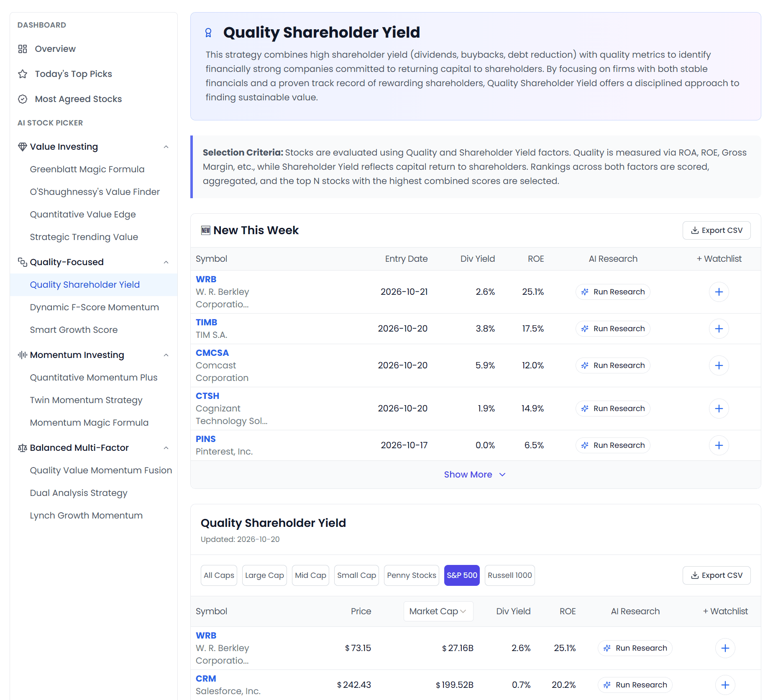This screenshot has height=700, width=773.
Task: Select the Penny Stocks filter
Action: pos(412,575)
